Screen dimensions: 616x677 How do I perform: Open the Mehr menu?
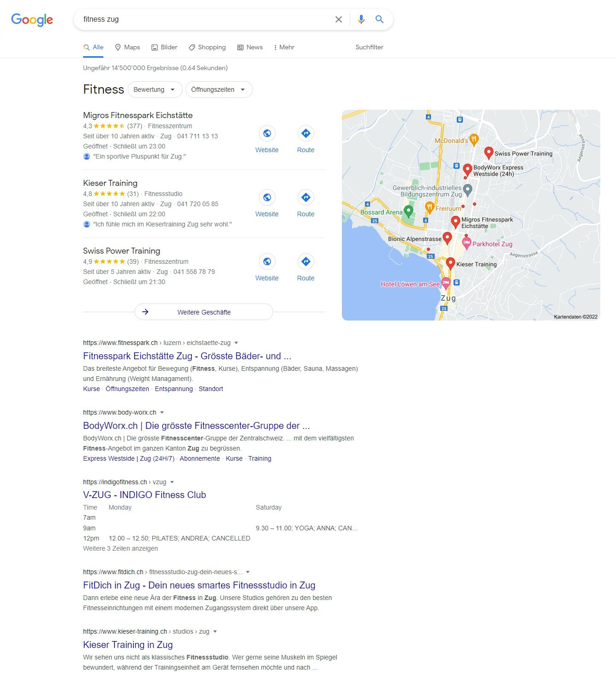pyautogui.click(x=284, y=47)
